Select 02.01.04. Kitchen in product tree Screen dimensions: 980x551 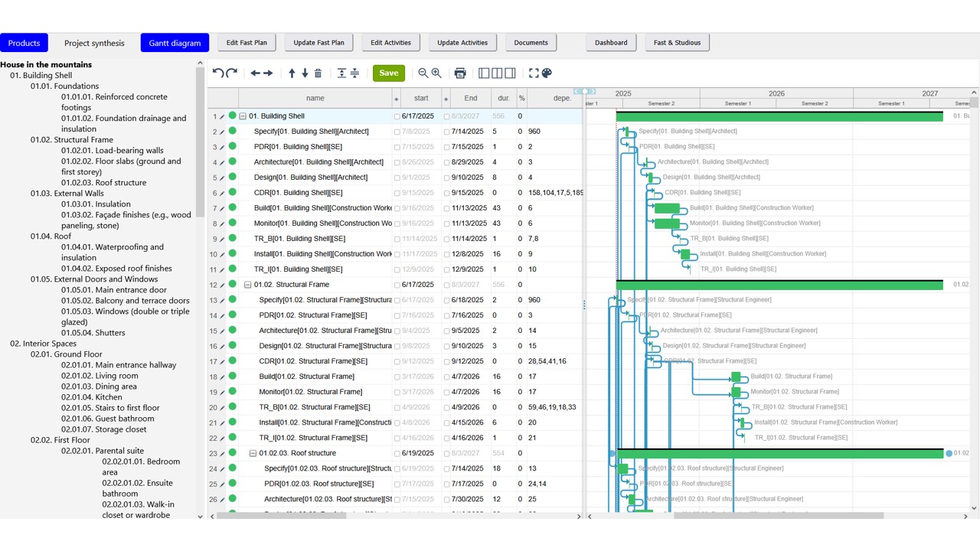tap(92, 397)
